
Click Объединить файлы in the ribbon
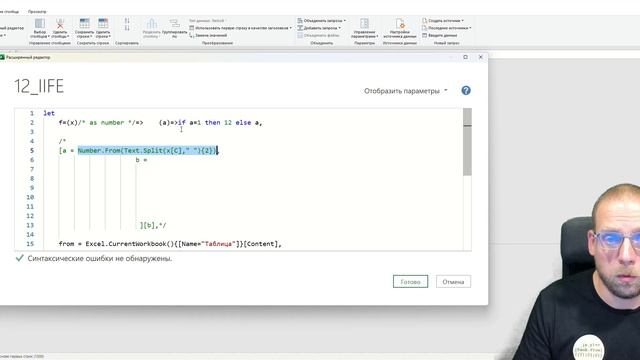pyautogui.click(x=318, y=36)
